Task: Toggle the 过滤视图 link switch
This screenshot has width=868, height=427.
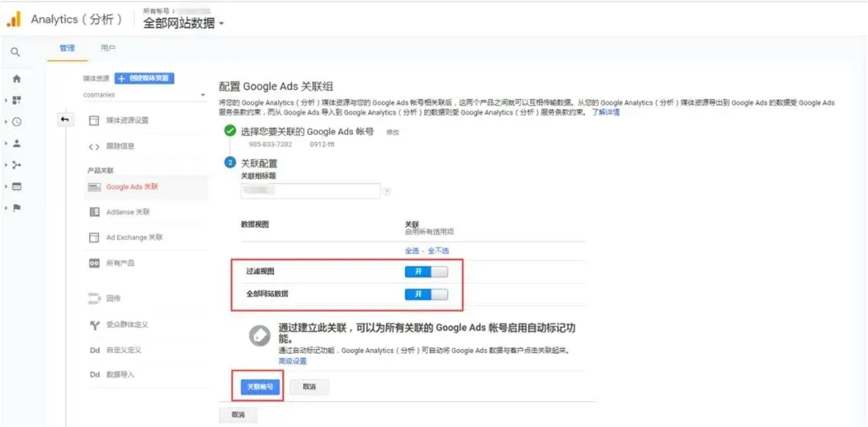Action: coord(426,272)
